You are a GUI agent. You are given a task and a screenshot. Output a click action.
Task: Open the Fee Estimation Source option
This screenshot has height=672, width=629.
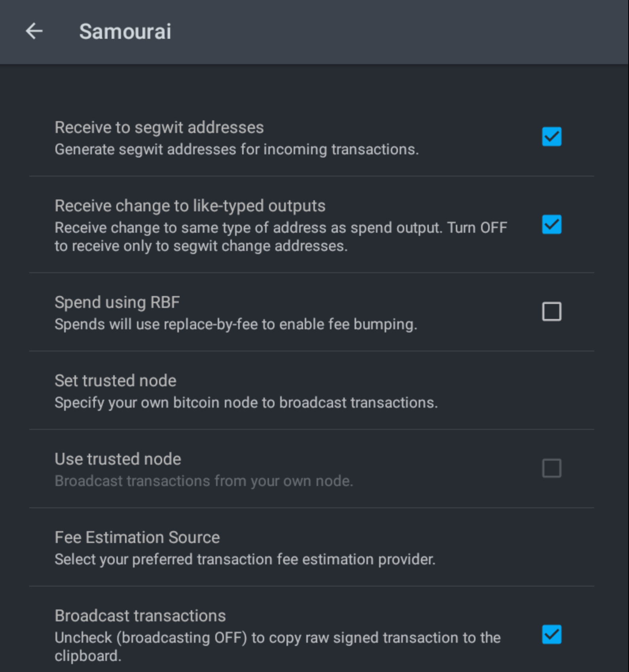coord(312,547)
